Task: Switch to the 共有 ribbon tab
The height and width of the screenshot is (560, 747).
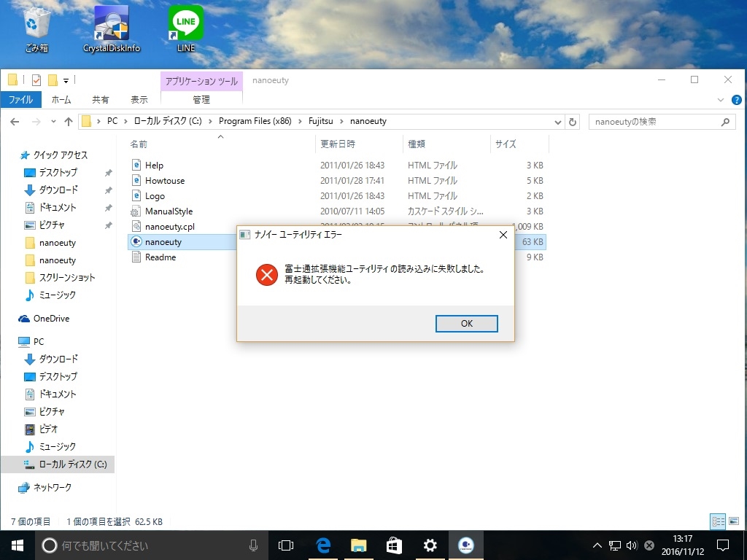Action: (x=101, y=99)
